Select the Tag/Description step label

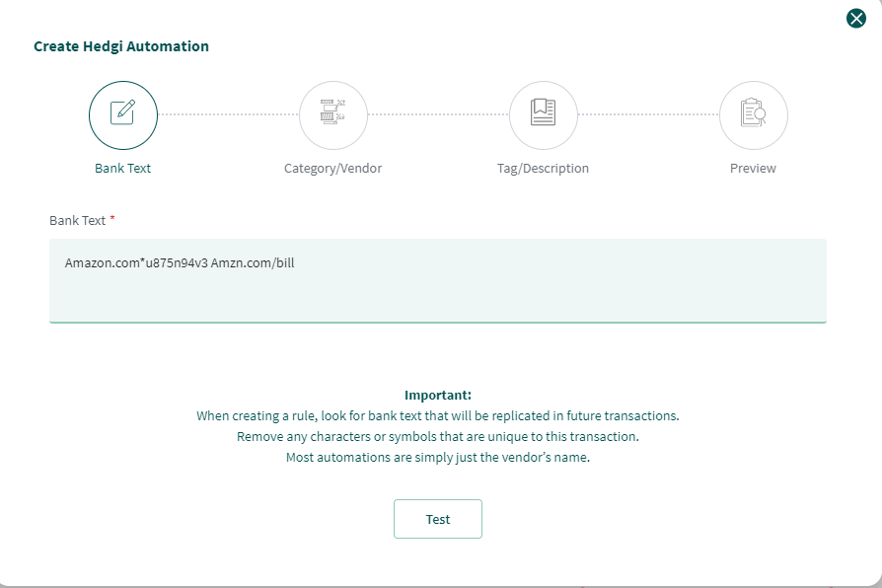tap(543, 169)
